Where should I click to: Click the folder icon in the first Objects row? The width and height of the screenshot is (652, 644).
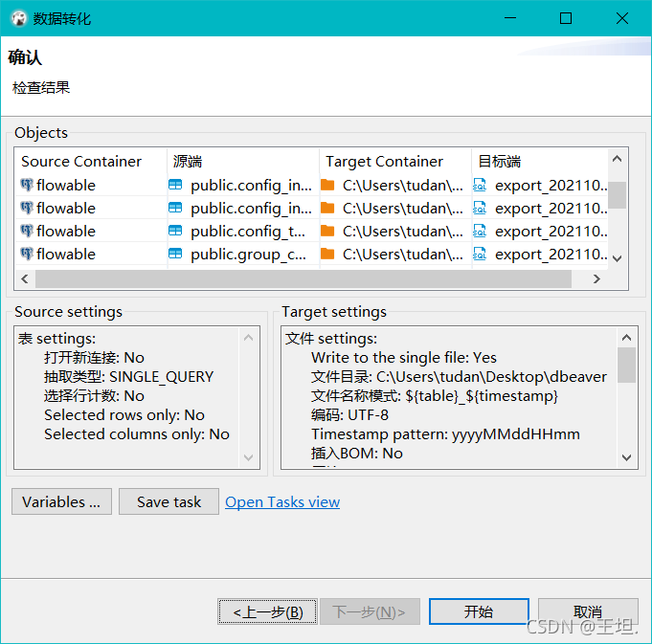coord(327,185)
